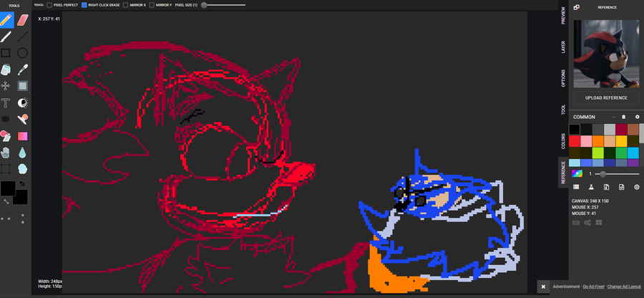Viewport: 644px width, 298px height.
Task: Open the Colors side tab
Action: point(563,140)
